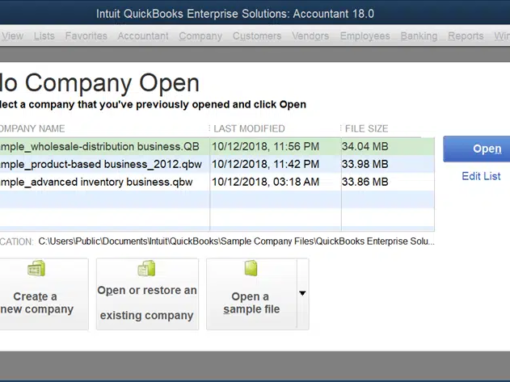
Task: Open the Accountant menu
Action: [x=143, y=36]
